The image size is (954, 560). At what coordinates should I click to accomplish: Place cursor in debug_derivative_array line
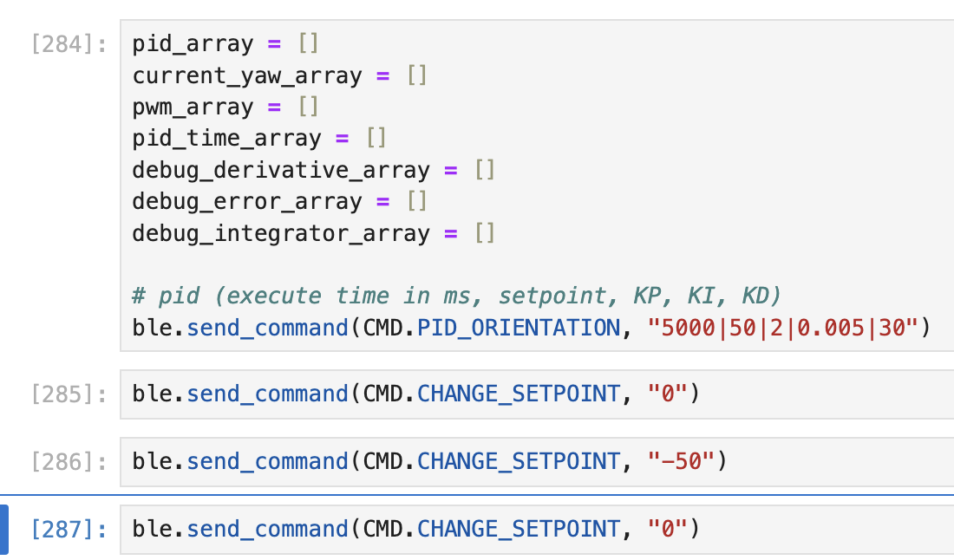[x=313, y=170]
